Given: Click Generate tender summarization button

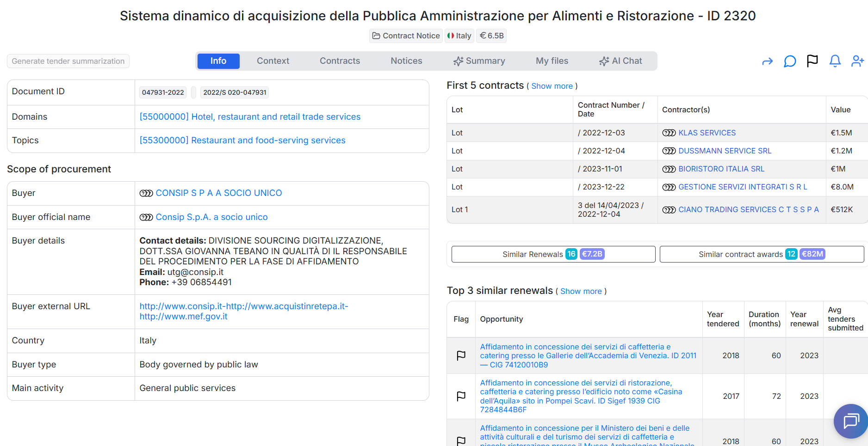Looking at the screenshot, I should tap(68, 61).
